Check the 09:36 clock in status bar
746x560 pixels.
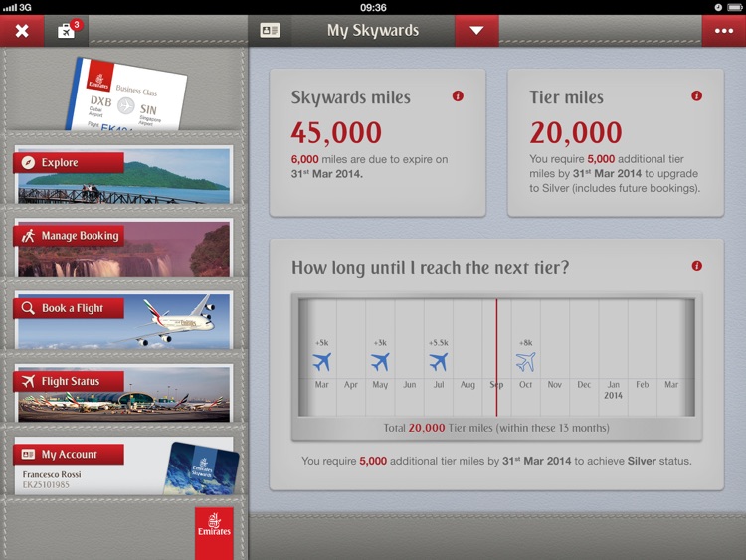[x=373, y=7]
